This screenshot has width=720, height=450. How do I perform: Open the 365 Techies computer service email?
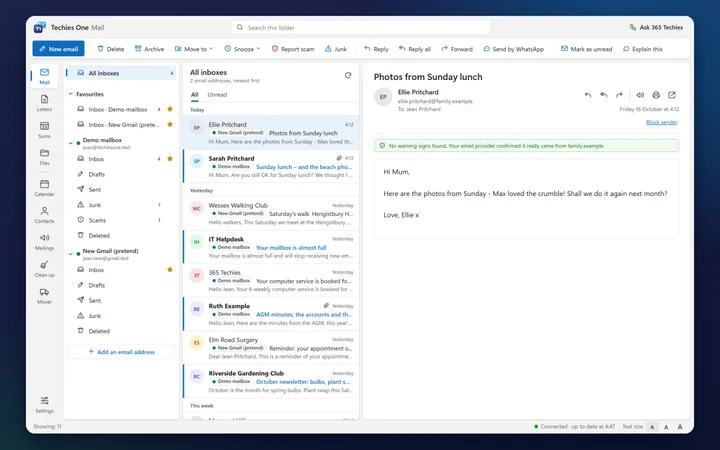(271, 281)
